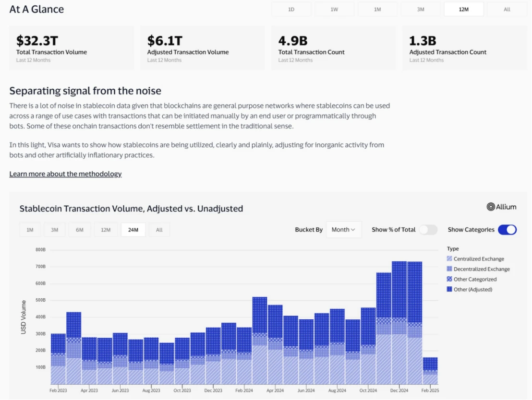Click the Dec 2024 bar in chart
Viewport: 532px width, 400px height.
tap(399, 322)
